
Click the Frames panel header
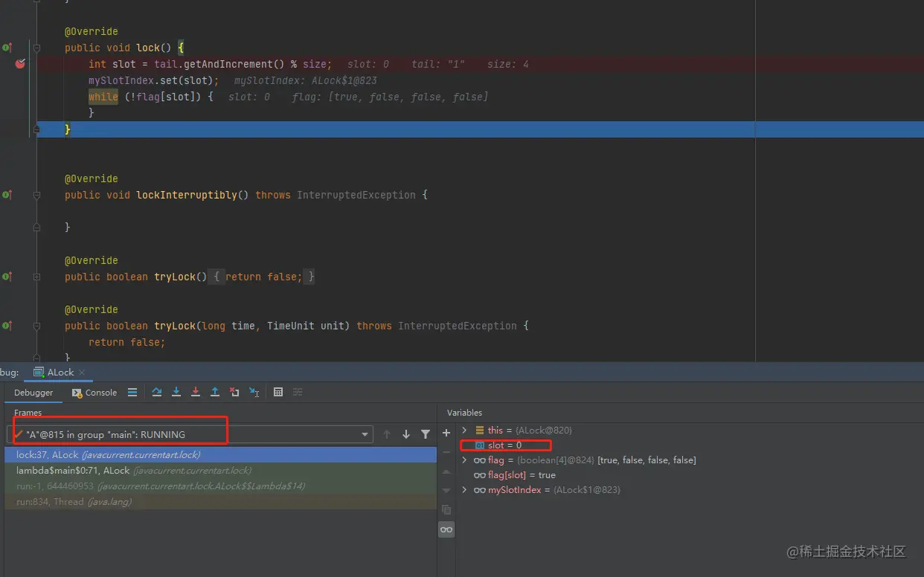coord(28,413)
